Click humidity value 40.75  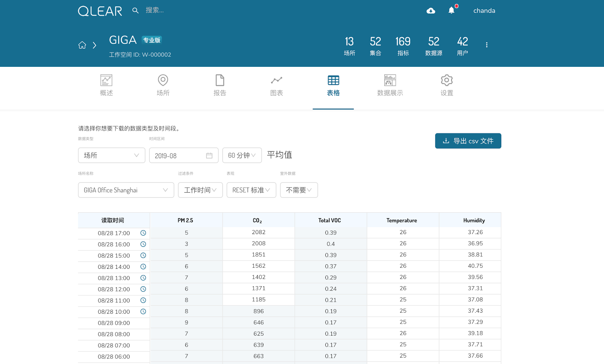point(475,266)
